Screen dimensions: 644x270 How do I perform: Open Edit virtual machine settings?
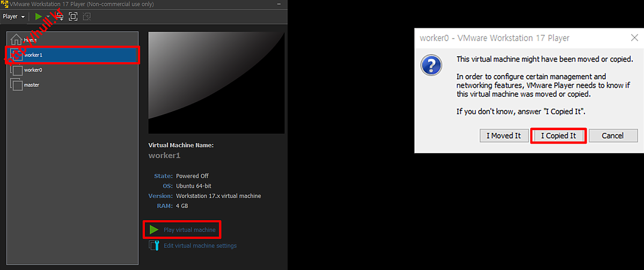coord(200,246)
